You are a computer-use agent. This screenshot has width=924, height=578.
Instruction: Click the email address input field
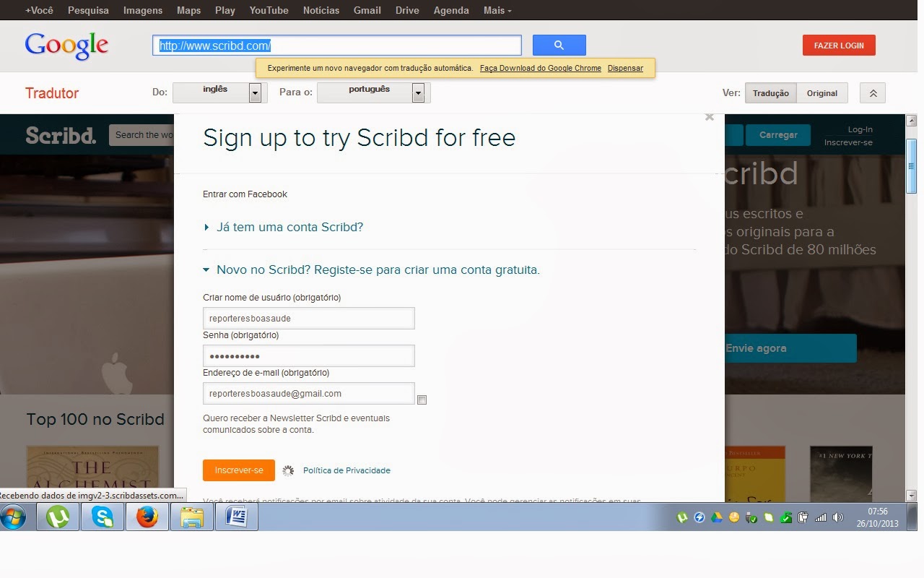309,394
